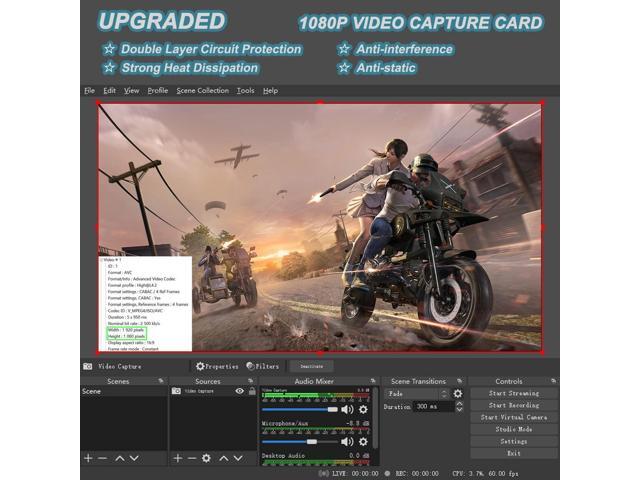Undock the Controls panel
Screen dimensions: 640x480
click(553, 381)
